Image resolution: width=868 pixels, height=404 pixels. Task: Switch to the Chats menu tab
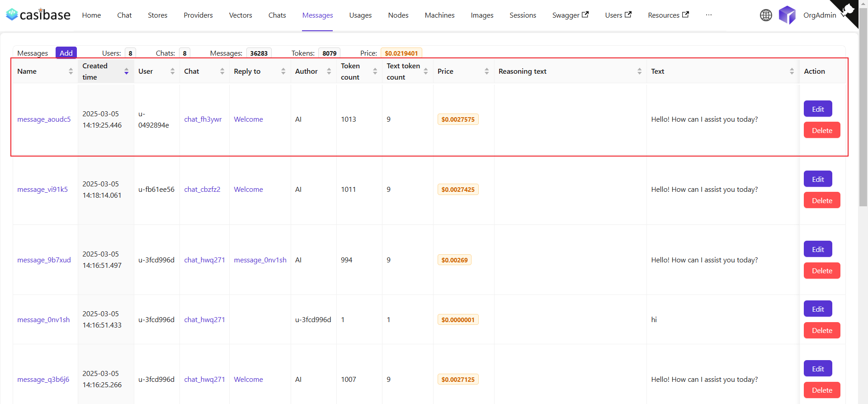click(x=277, y=15)
